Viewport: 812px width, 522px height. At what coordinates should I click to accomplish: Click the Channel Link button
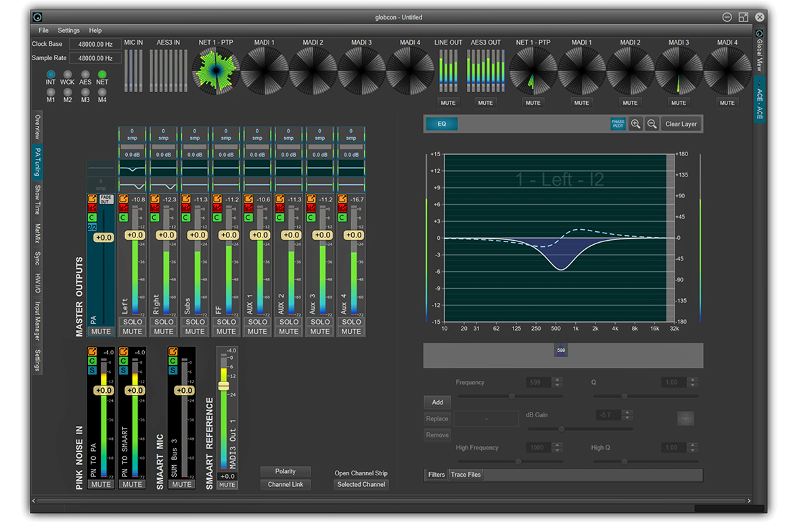pyautogui.click(x=286, y=484)
